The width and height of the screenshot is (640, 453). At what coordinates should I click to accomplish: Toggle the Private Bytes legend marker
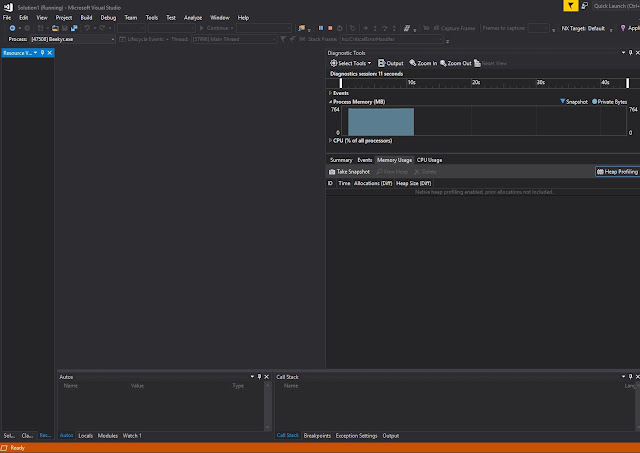[594, 102]
